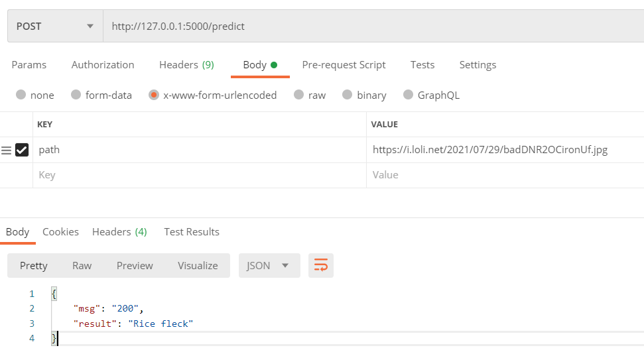
Task: Open the Headers (9) request tab
Action: tap(186, 65)
